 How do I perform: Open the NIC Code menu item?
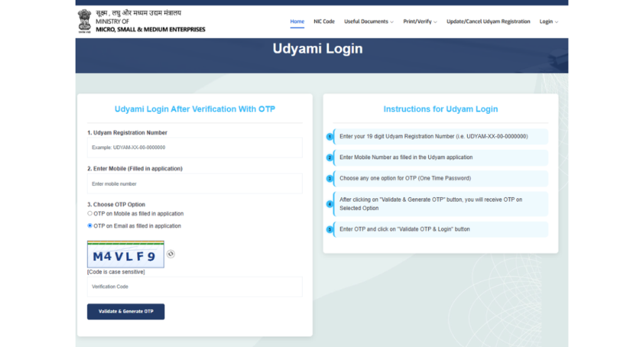tap(324, 21)
